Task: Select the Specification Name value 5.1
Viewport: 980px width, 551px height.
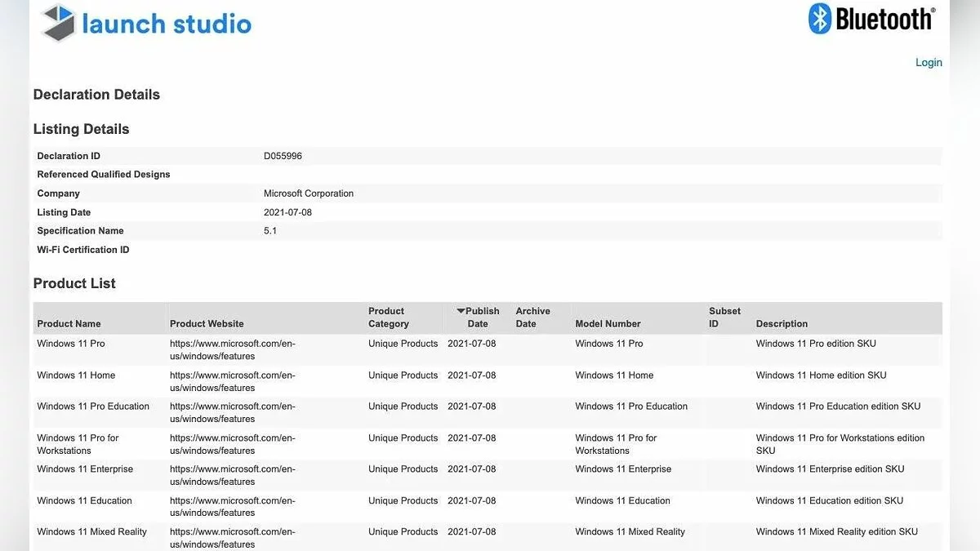Action: coord(270,231)
